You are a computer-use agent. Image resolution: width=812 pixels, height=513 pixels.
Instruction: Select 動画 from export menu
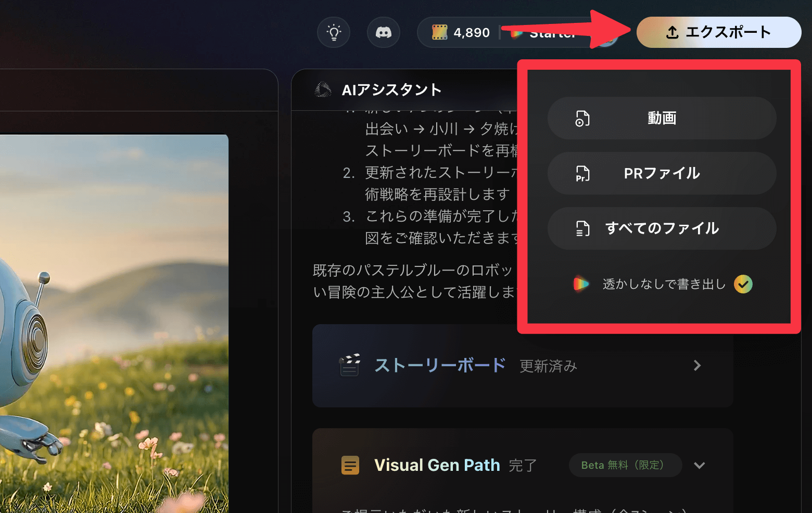[662, 118]
